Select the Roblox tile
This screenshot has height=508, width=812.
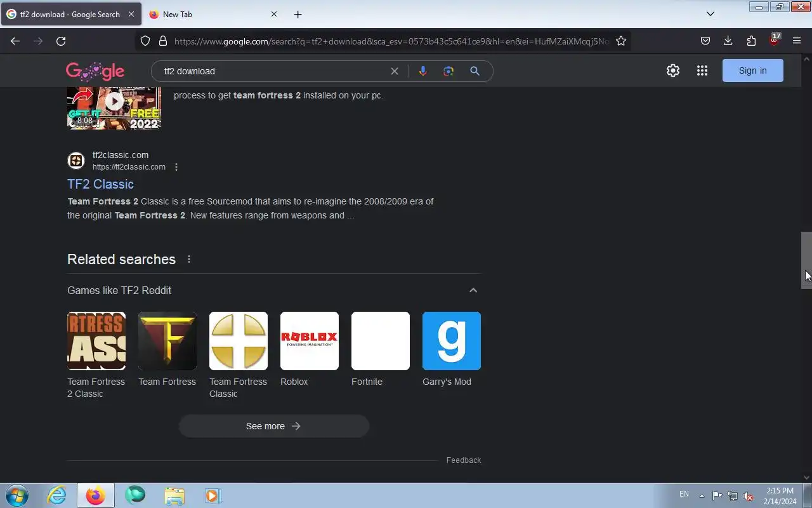(310, 350)
